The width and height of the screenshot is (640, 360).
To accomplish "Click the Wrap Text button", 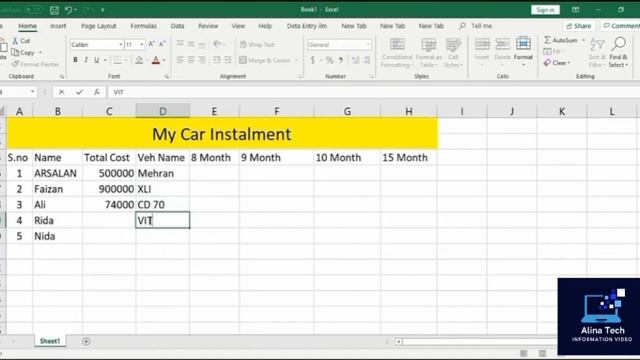I will coord(257,44).
